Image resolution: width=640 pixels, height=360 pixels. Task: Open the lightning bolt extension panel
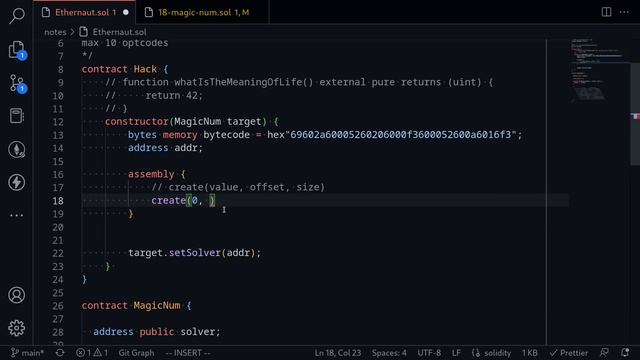(x=17, y=182)
